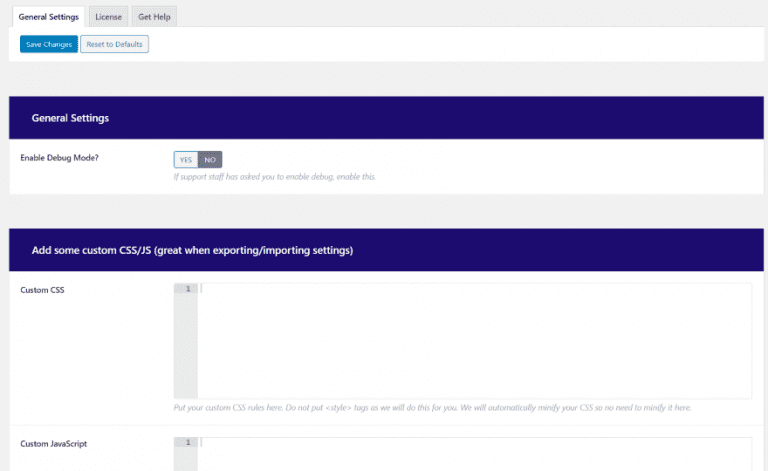
Task: Focus the Custom JavaScript code editor
Action: coord(475,454)
